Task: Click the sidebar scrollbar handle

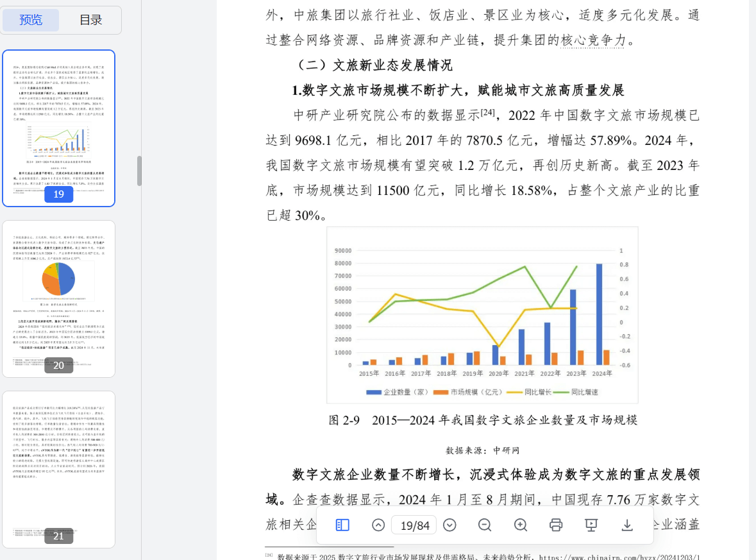Action: [139, 171]
